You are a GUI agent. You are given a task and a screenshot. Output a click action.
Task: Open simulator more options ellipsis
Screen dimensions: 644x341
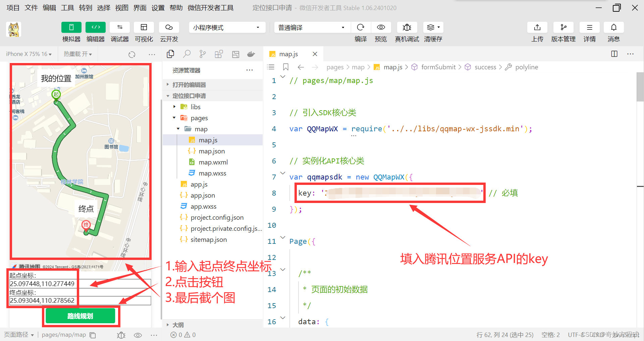pyautogui.click(x=152, y=54)
